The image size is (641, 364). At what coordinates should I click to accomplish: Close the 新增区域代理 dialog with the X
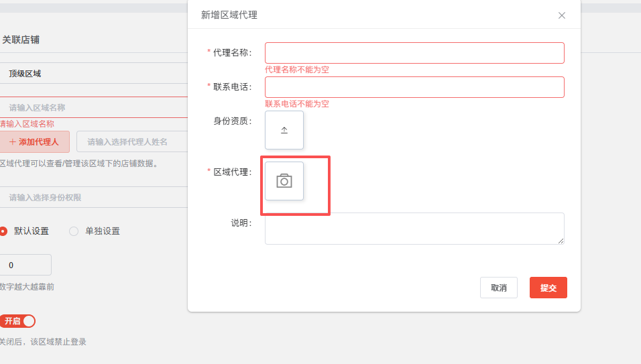point(562,15)
